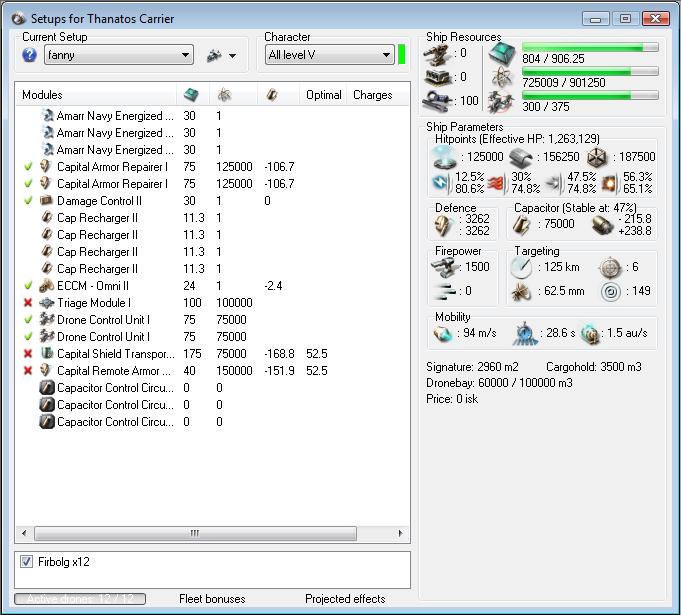Click the capacitor recharge rate icon
The image size is (681, 615).
tap(603, 225)
